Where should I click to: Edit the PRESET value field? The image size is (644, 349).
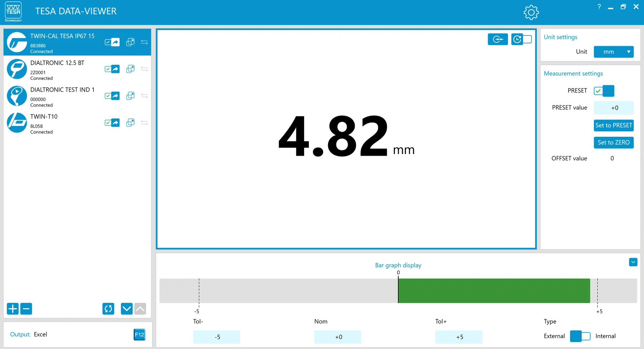coord(614,108)
